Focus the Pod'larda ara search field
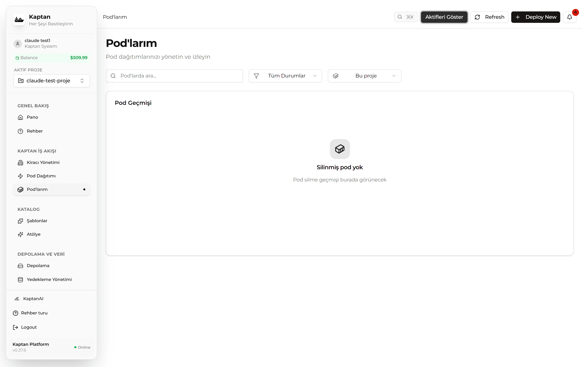The width and height of the screenshot is (588, 367). (x=174, y=76)
